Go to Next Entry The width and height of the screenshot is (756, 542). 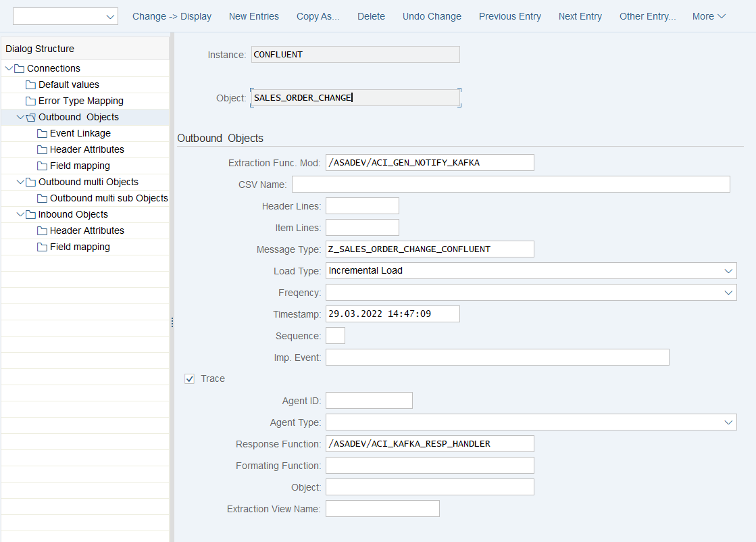point(580,16)
